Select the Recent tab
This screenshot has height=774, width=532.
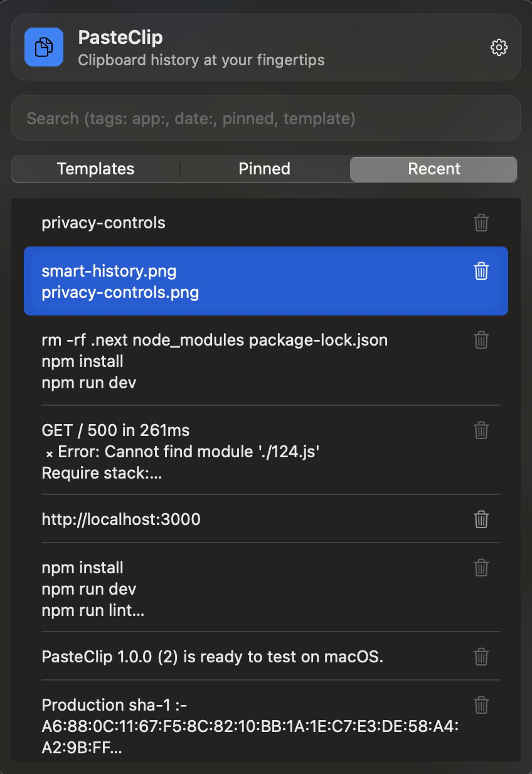click(433, 169)
